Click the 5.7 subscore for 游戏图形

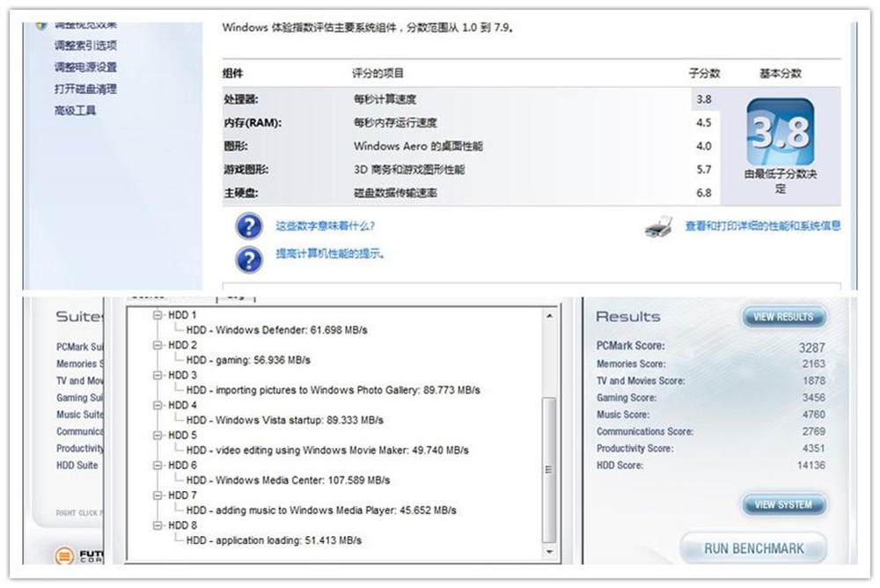point(704,170)
